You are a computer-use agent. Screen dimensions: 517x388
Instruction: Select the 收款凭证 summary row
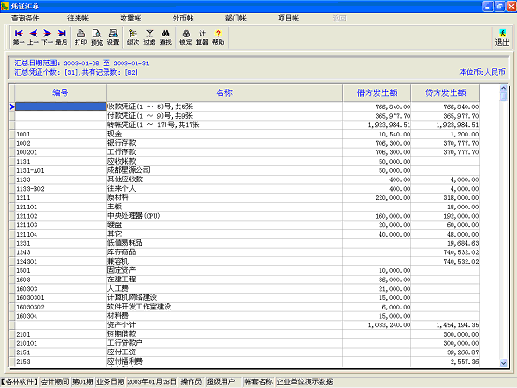247,107
